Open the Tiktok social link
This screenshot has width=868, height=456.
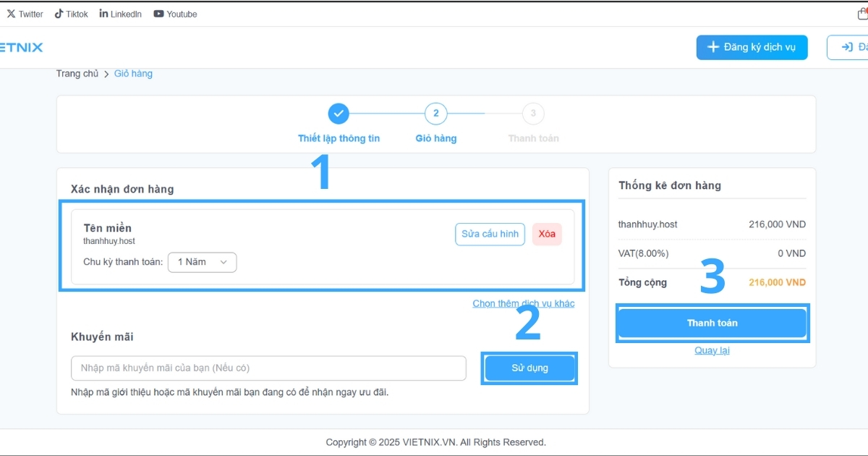point(71,14)
